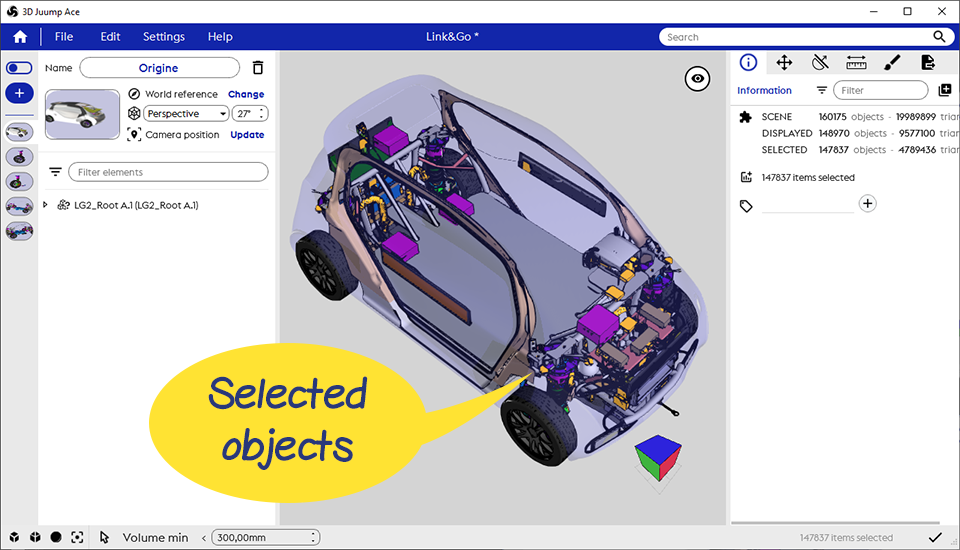The height and width of the screenshot is (550, 960).
Task: Click into the Filter elements field
Action: point(168,172)
